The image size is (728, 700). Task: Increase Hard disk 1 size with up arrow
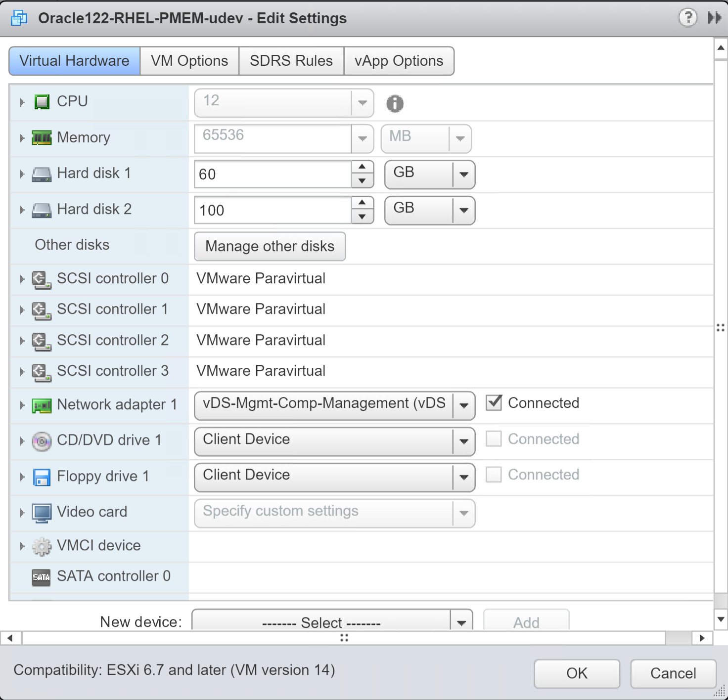pos(363,167)
